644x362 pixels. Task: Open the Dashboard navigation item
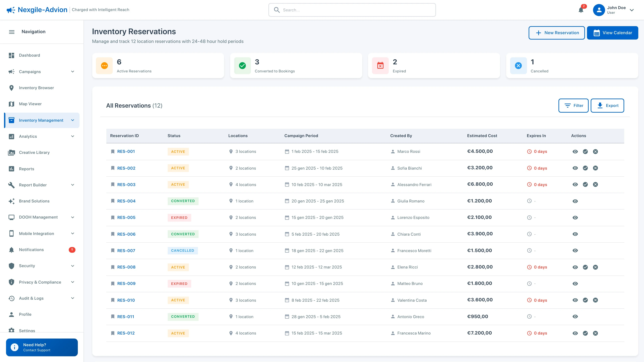[29, 55]
